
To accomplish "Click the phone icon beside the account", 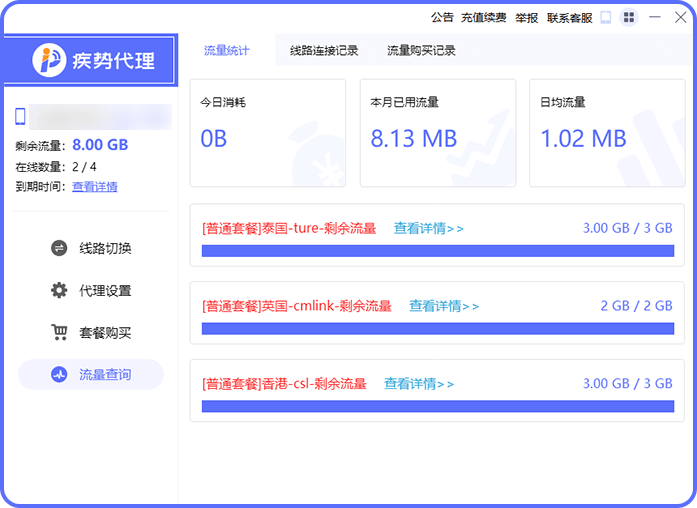I will coord(20,117).
